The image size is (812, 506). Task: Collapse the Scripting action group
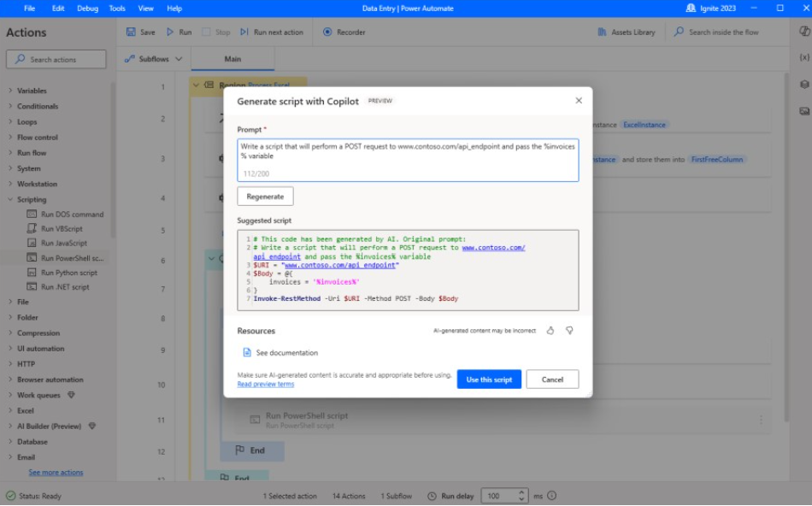(10, 199)
